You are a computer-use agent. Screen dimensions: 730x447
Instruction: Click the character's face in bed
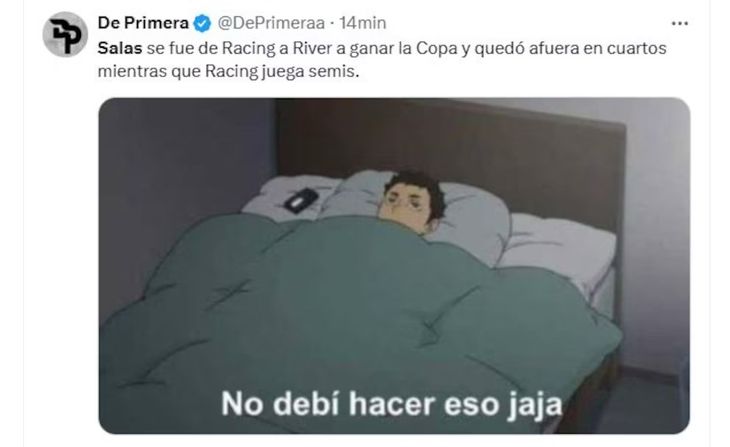408,203
